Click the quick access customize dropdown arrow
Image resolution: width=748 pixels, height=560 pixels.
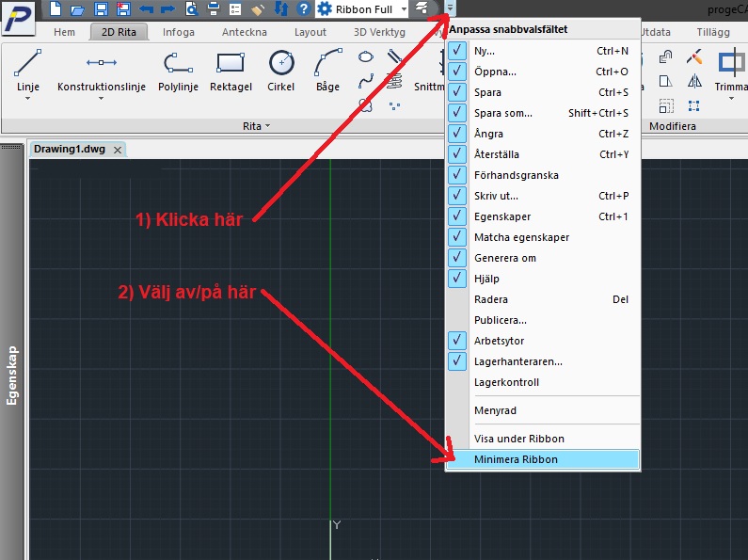(x=450, y=8)
